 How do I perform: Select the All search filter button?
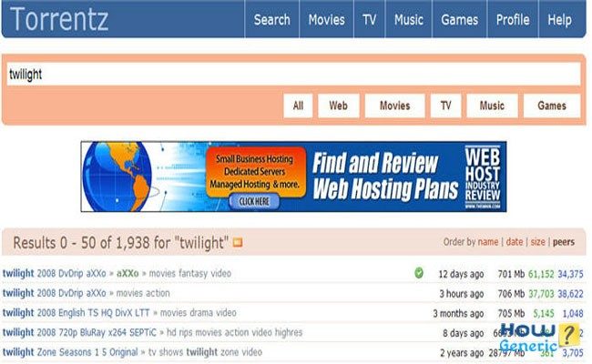point(298,106)
